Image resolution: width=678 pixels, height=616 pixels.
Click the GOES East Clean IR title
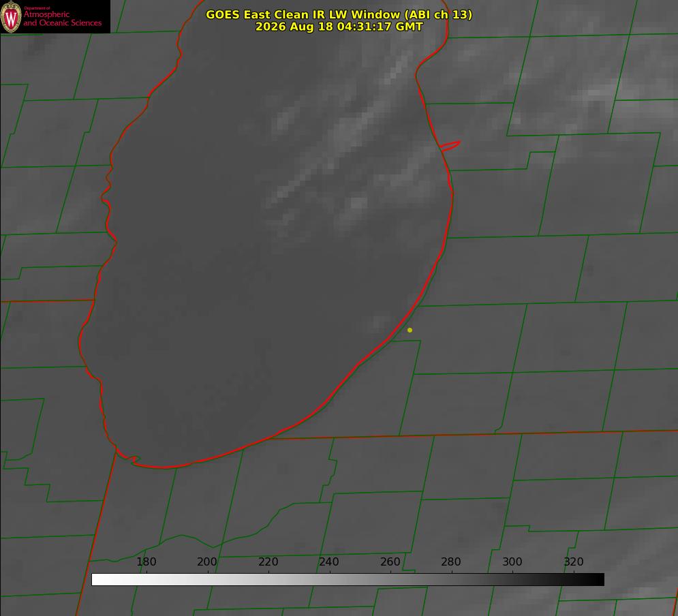339,14
